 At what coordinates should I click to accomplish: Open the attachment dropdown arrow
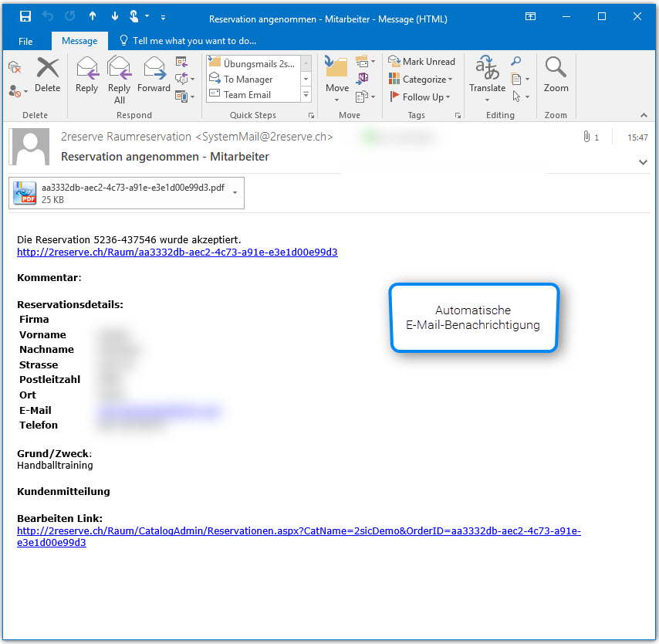pyautogui.click(x=236, y=192)
